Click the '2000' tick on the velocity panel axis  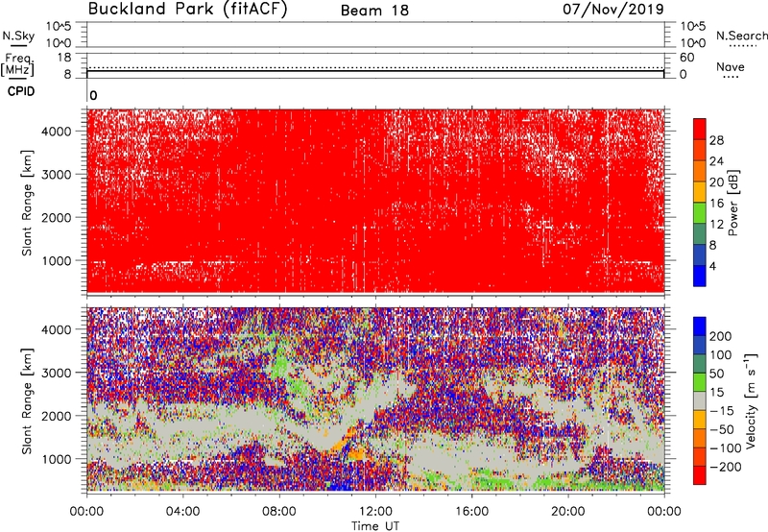coord(57,416)
